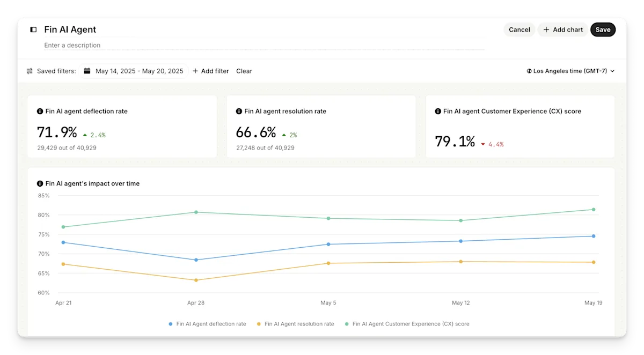Toggle Fin AI Agent Customer Experience (CX) score legend
This screenshot has width=644, height=355.
(407, 324)
